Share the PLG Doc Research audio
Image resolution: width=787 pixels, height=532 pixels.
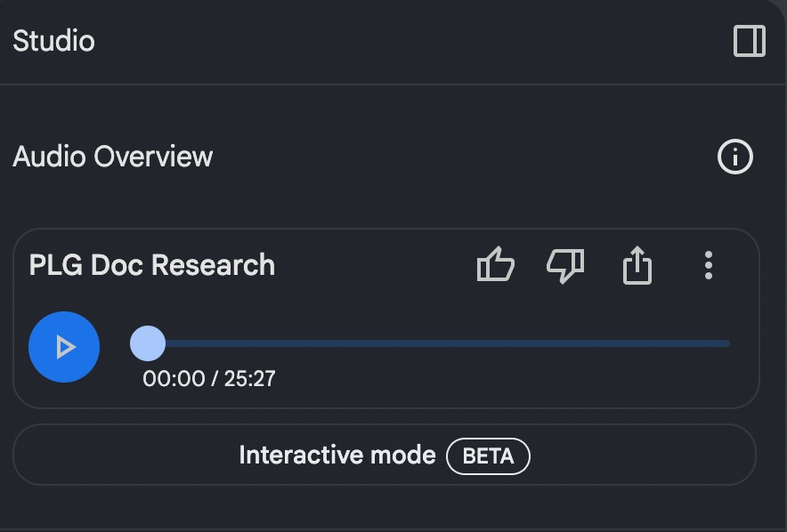(x=637, y=265)
